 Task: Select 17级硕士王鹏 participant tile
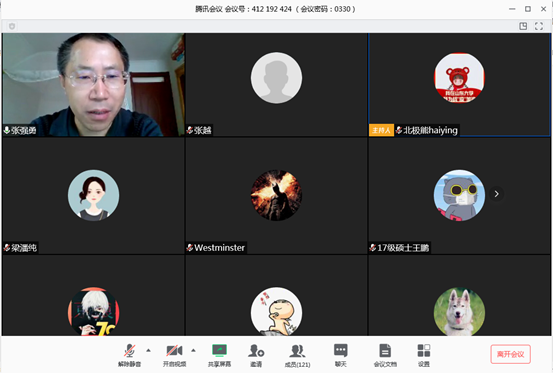(459, 196)
